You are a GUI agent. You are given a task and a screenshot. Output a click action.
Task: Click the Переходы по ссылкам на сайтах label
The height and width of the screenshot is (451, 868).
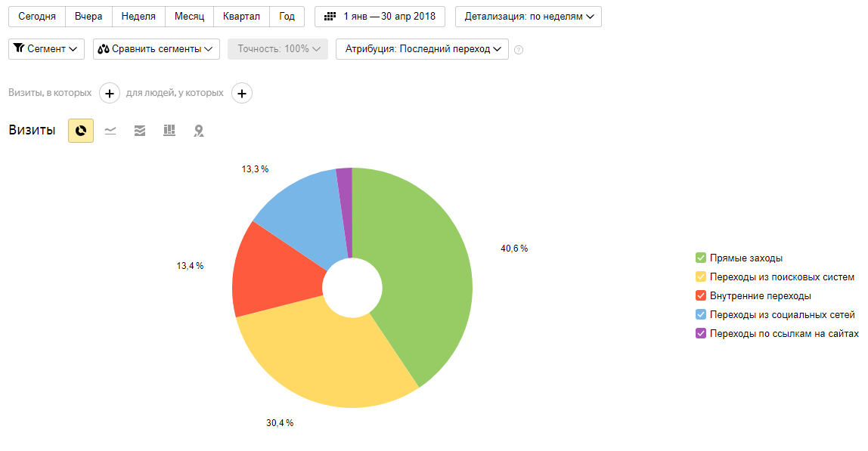coord(784,333)
